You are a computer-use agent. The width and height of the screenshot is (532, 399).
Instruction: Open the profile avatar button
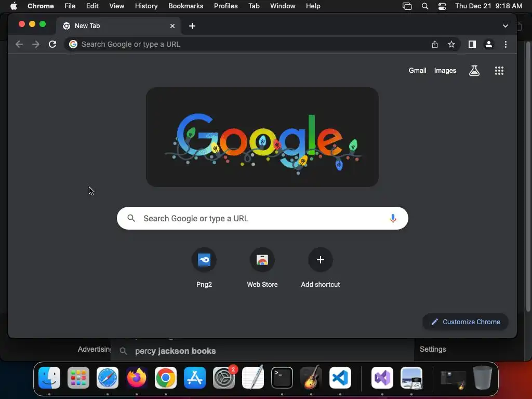tap(488, 44)
